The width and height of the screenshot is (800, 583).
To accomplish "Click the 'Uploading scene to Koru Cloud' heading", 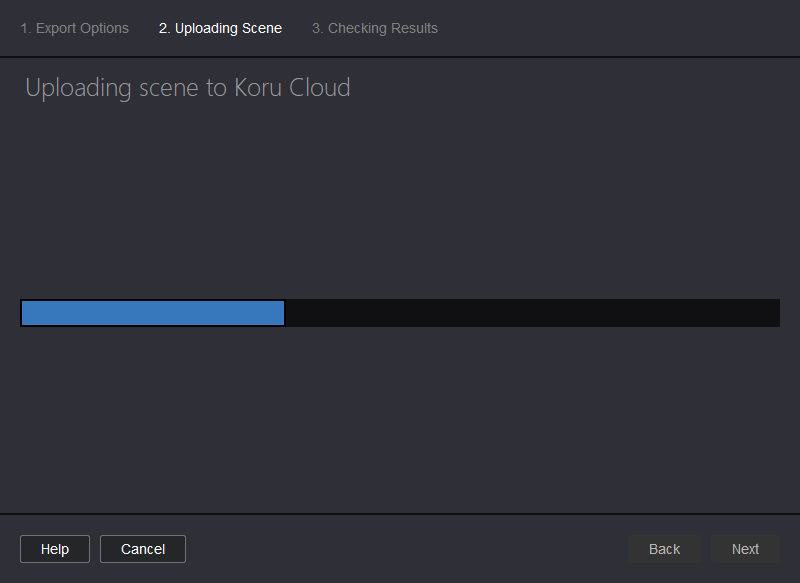I will tap(187, 87).
